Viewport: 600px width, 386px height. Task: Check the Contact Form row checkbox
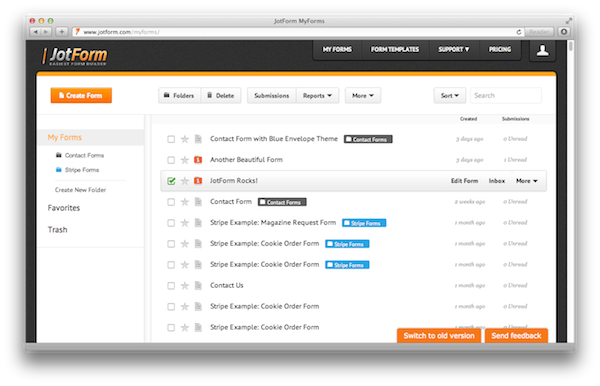point(171,202)
